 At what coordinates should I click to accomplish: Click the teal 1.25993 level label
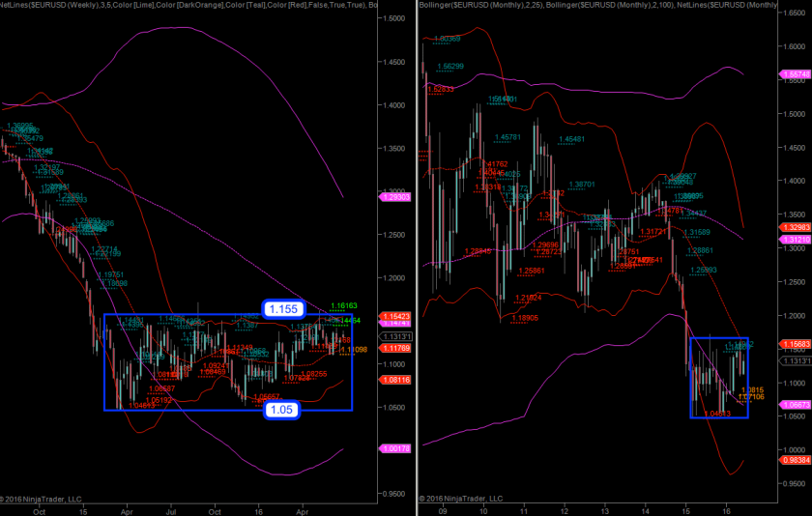click(704, 271)
